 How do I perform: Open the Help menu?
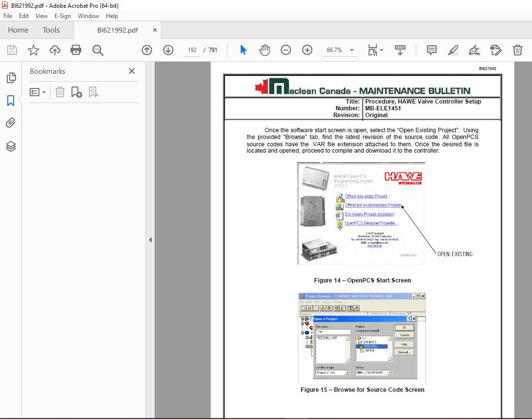[x=112, y=16]
